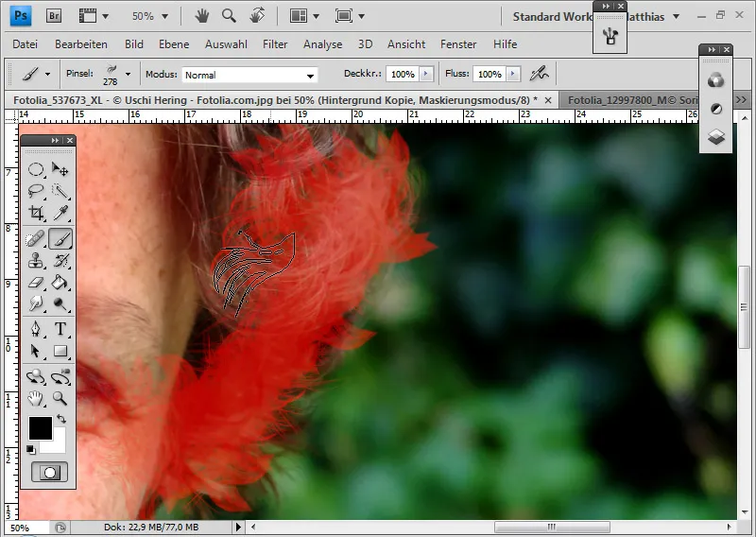Click the horizontal scrollbar thumb
This screenshot has width=756, height=537.
tap(552, 527)
